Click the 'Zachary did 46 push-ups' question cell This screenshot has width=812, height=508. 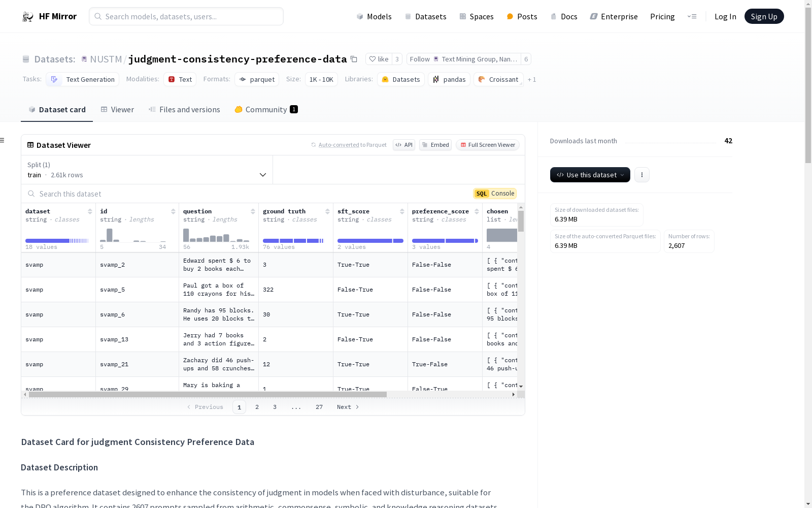[x=219, y=364]
